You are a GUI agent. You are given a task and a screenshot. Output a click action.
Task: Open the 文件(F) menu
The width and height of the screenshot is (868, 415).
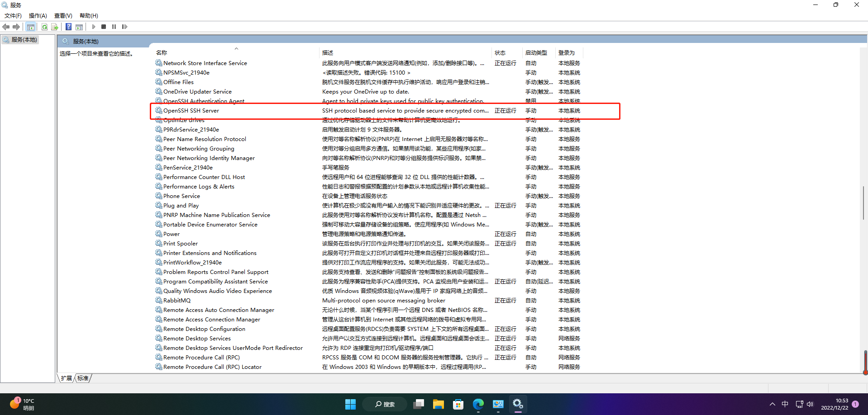point(13,15)
